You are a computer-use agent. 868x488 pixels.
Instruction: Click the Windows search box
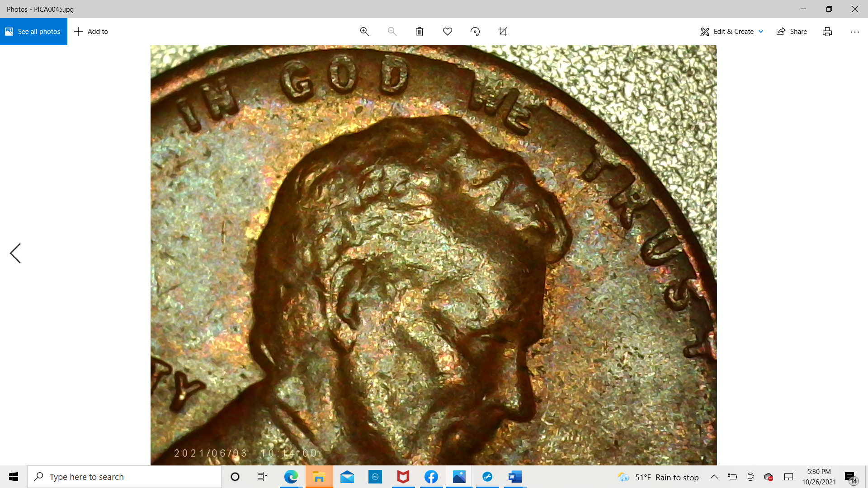[124, 477]
